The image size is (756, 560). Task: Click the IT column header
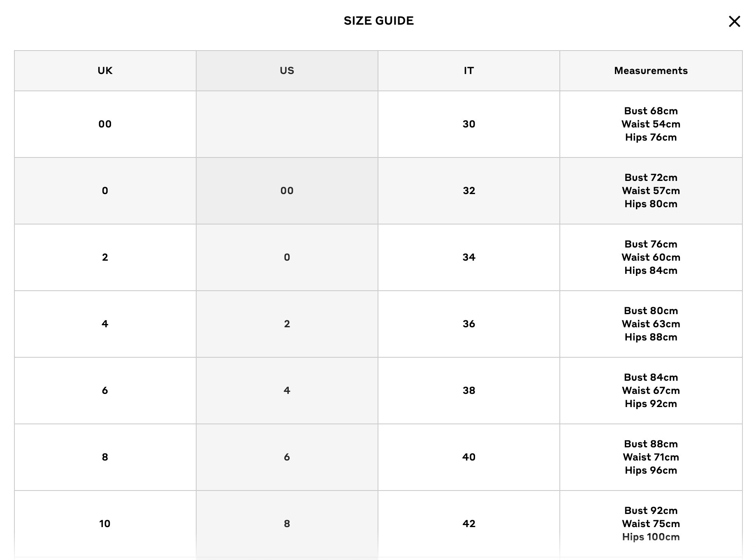pyautogui.click(x=469, y=71)
